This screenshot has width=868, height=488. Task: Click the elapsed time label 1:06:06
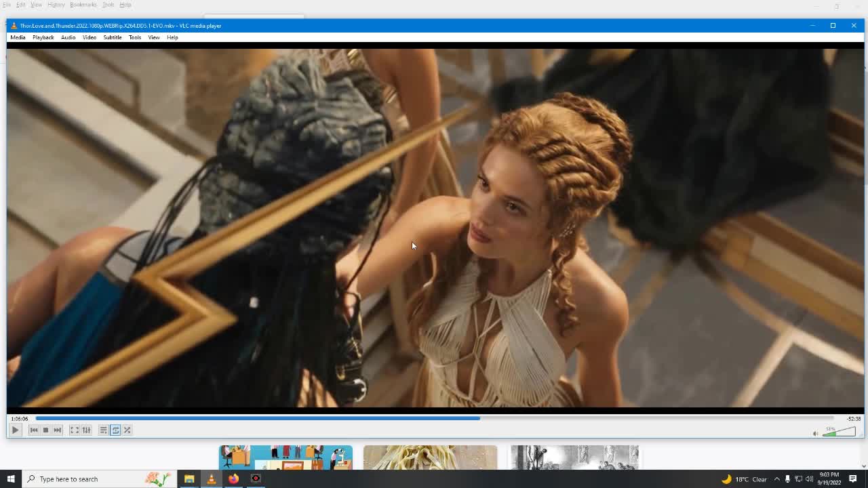[x=20, y=419]
